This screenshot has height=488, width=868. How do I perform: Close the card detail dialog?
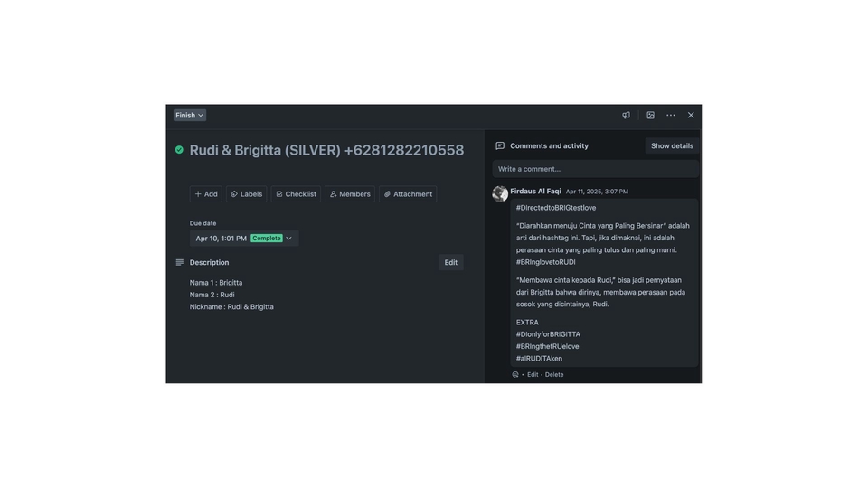(x=691, y=116)
